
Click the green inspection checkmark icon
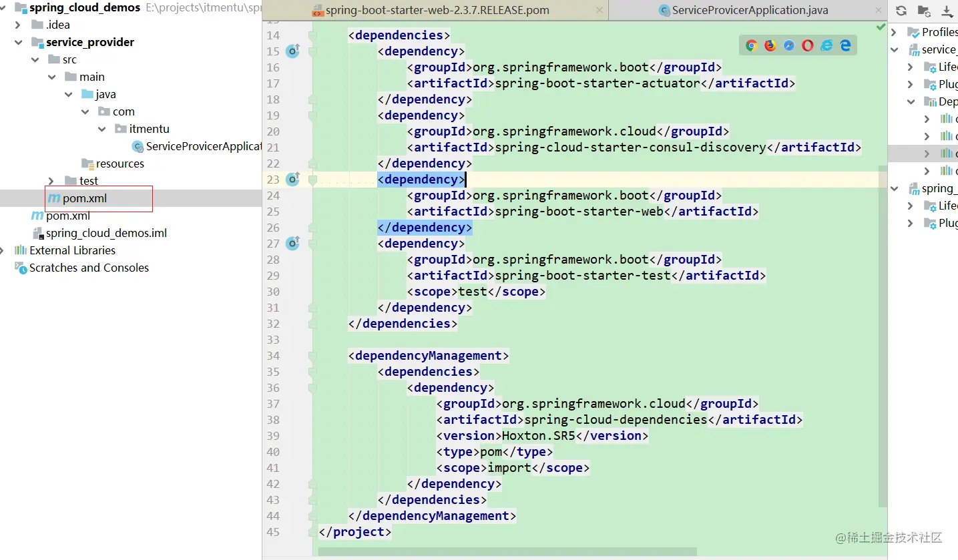pyautogui.click(x=881, y=27)
